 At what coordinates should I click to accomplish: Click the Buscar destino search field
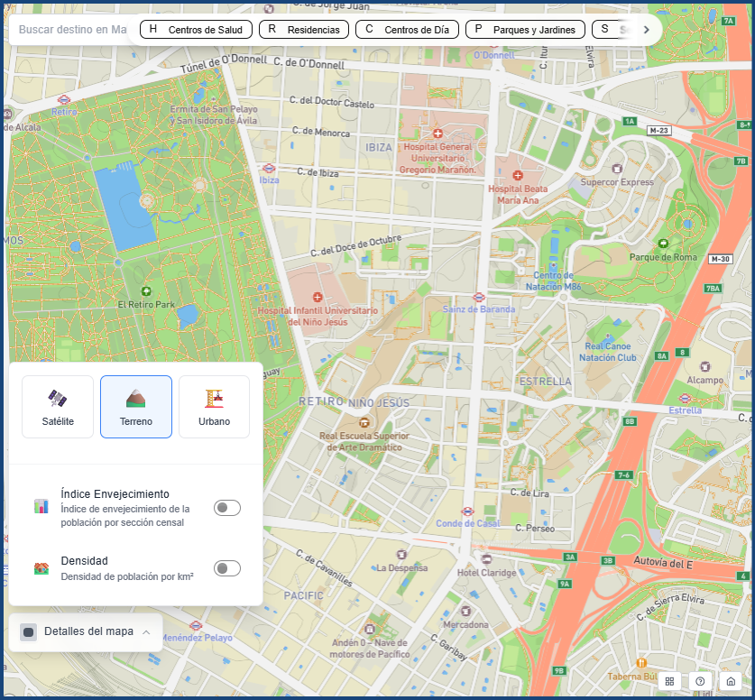coord(72,30)
